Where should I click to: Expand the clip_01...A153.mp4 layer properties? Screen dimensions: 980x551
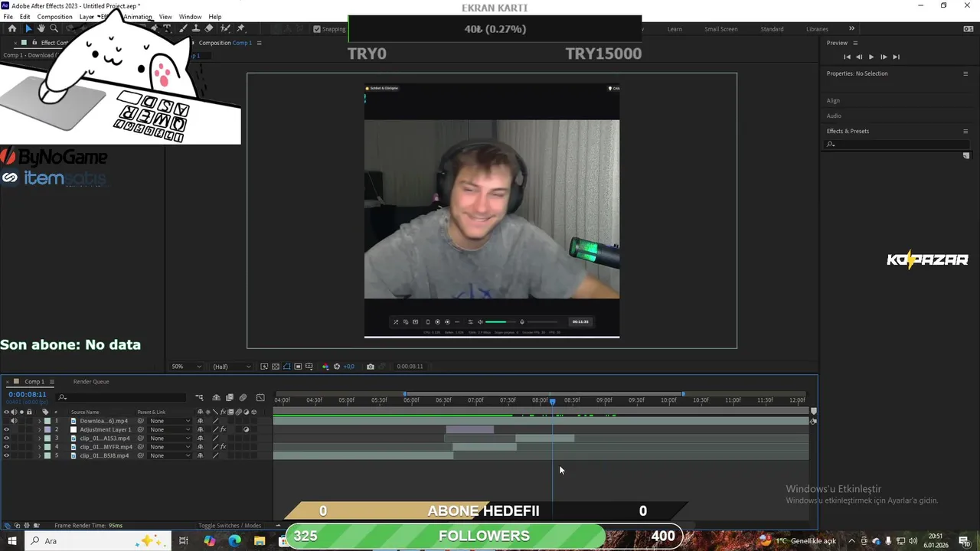point(39,439)
